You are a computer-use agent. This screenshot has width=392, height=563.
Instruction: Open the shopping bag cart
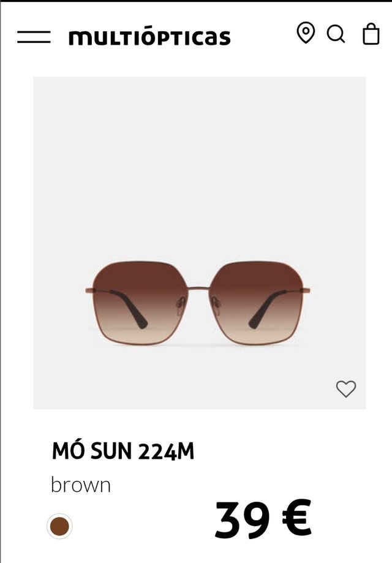click(371, 34)
